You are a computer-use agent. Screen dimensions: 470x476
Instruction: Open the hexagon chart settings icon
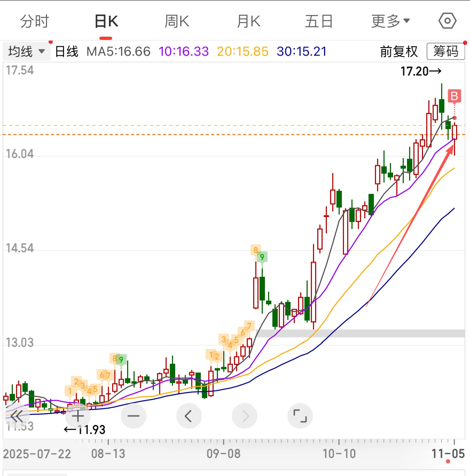447,21
